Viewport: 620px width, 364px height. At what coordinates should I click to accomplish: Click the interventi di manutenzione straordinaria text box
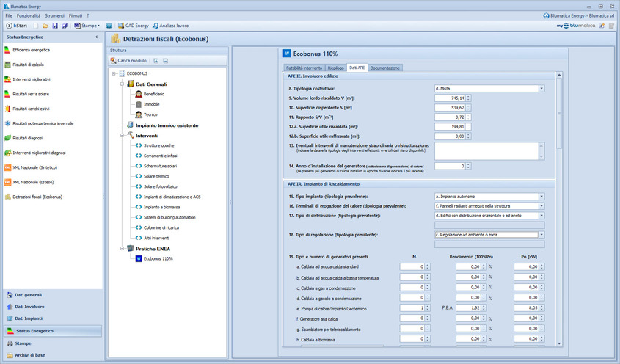(489, 151)
